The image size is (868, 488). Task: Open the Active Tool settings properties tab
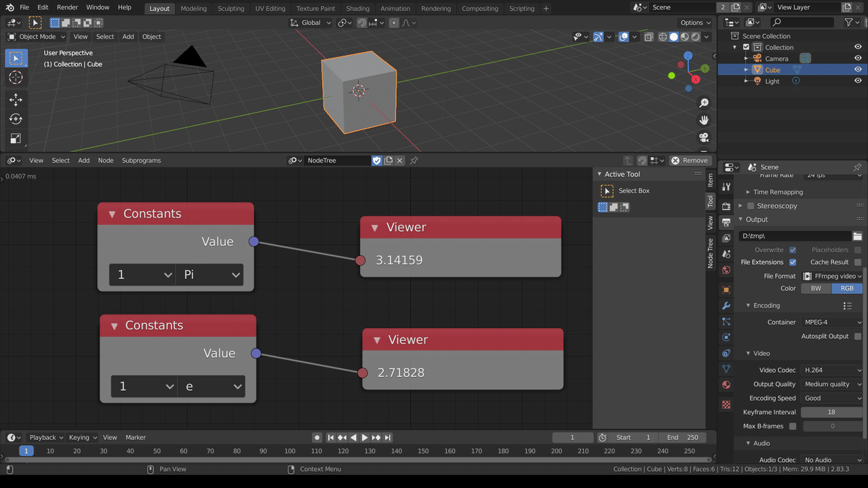(726, 186)
